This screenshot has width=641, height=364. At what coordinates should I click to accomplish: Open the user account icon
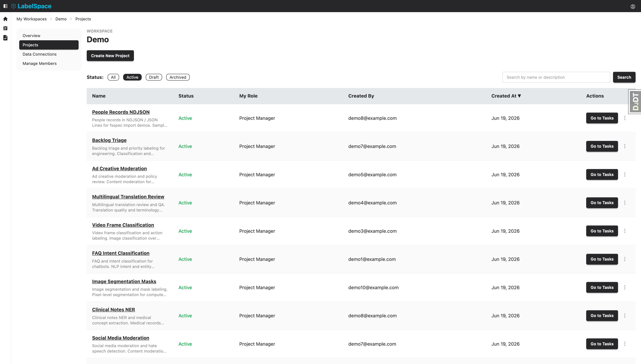[x=633, y=6]
